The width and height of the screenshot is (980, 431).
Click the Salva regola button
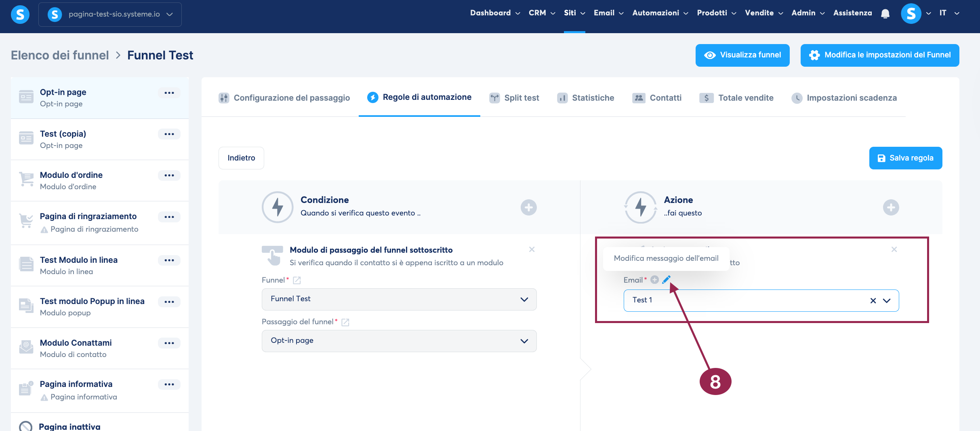click(x=906, y=158)
